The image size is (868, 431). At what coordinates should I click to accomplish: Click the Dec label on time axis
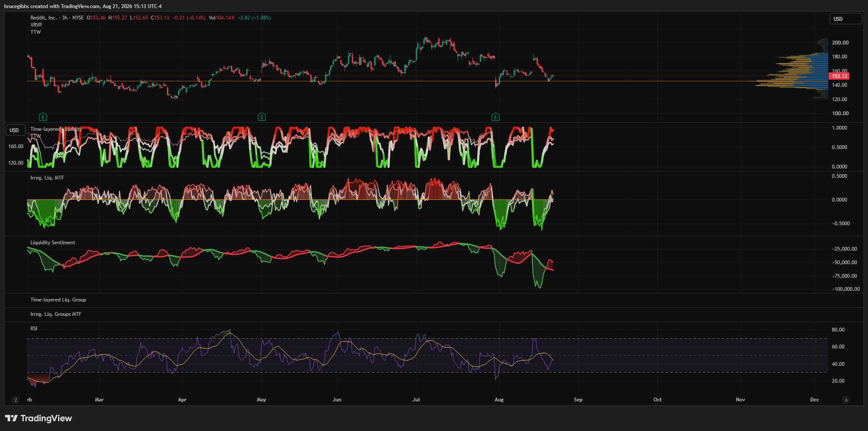pos(815,400)
